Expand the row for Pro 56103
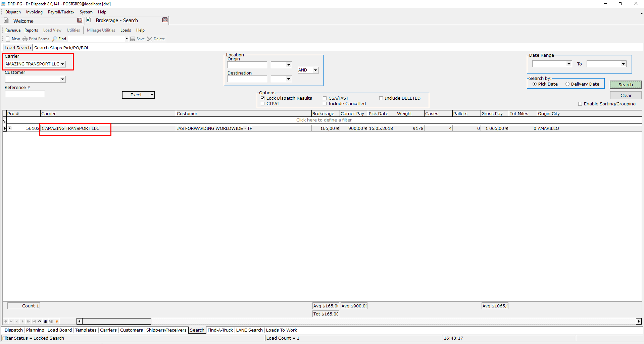The image size is (644, 344). (x=10, y=129)
